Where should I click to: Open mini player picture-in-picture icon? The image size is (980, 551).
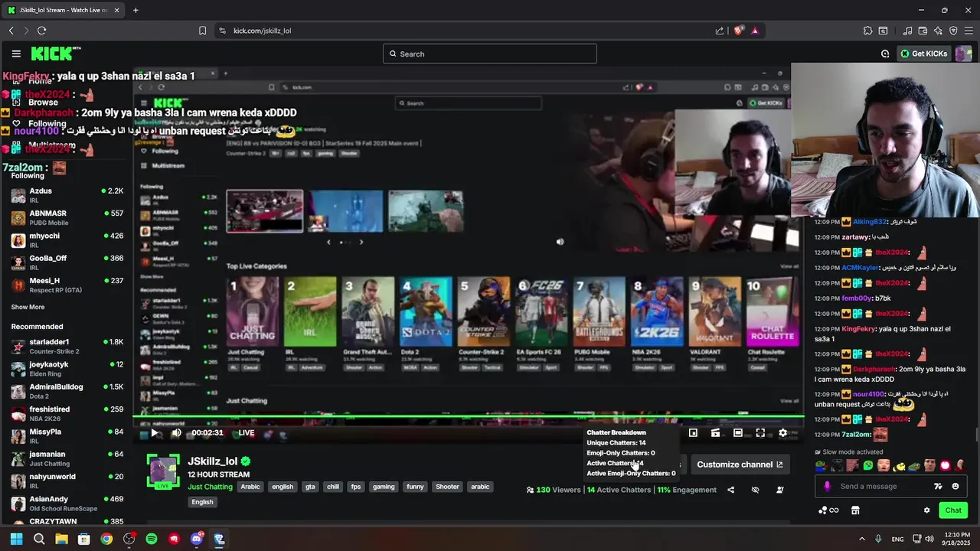[693, 433]
